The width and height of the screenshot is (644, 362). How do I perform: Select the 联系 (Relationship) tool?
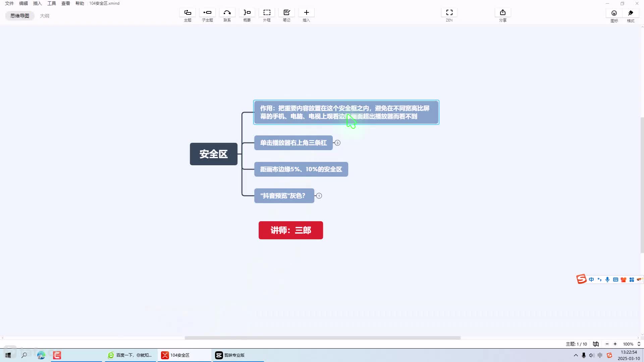pyautogui.click(x=227, y=13)
